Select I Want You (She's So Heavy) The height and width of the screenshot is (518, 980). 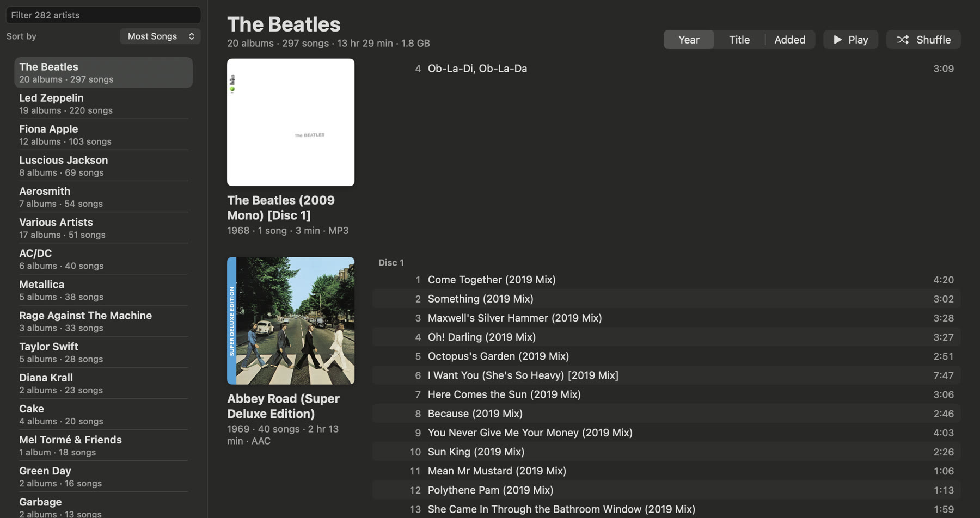pyautogui.click(x=666, y=375)
